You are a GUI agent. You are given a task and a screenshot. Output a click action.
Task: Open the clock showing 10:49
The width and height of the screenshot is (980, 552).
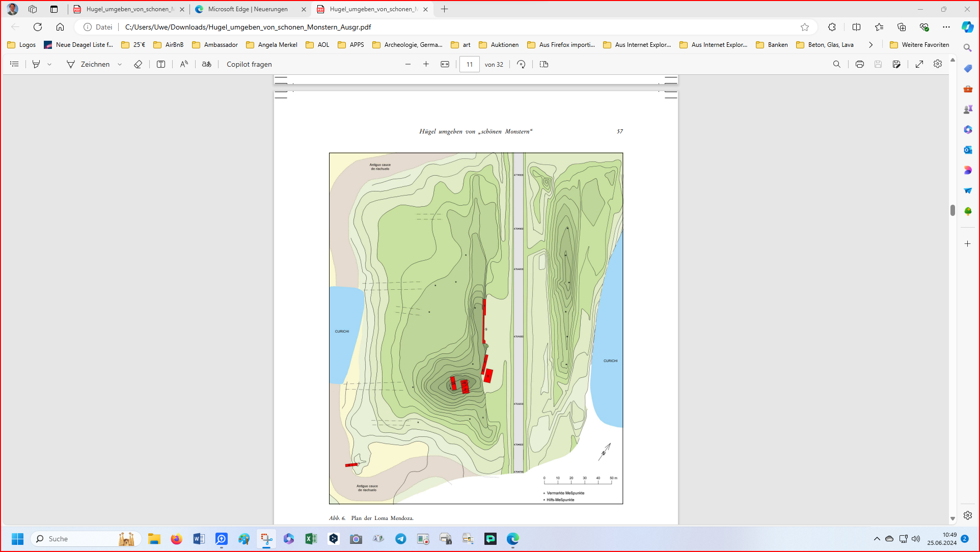tap(942, 539)
